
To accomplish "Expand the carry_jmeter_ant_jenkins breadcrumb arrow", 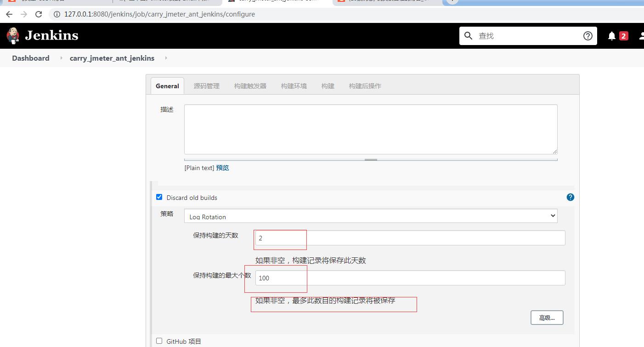I will click(166, 58).
